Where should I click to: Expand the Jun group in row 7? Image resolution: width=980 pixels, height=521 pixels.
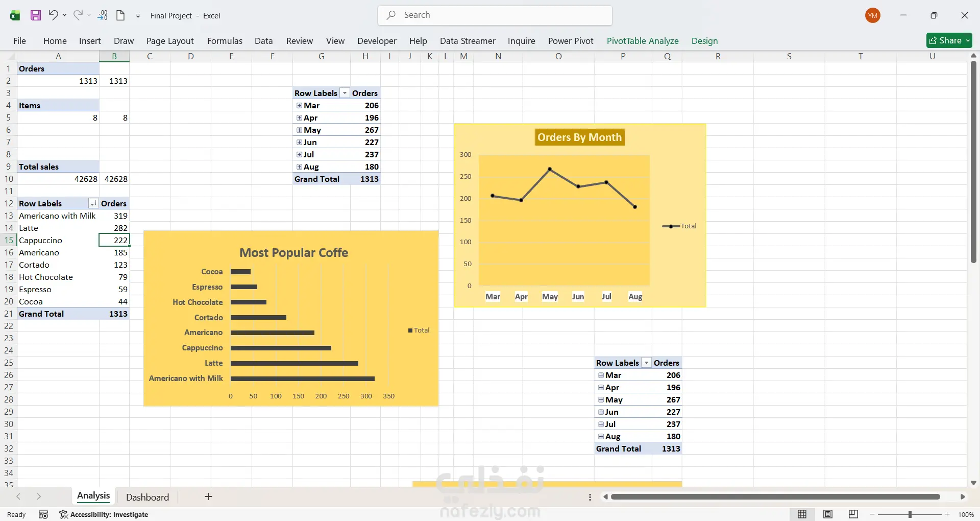tap(299, 143)
